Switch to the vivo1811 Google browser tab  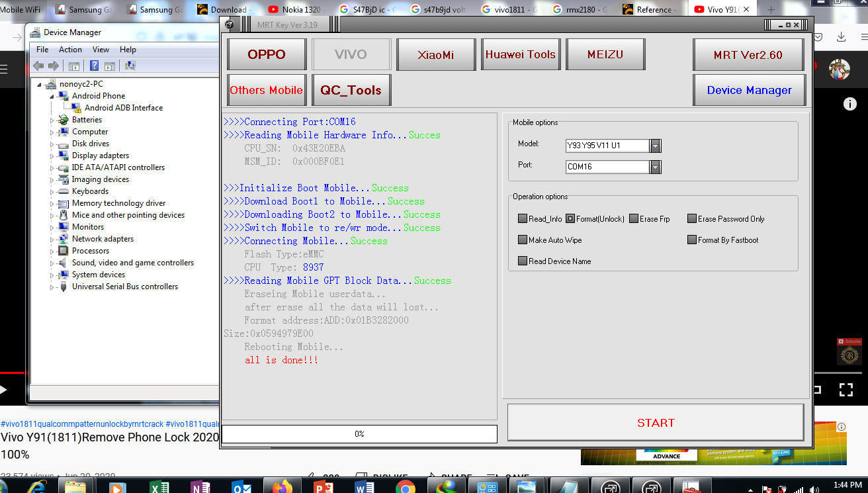point(511,9)
